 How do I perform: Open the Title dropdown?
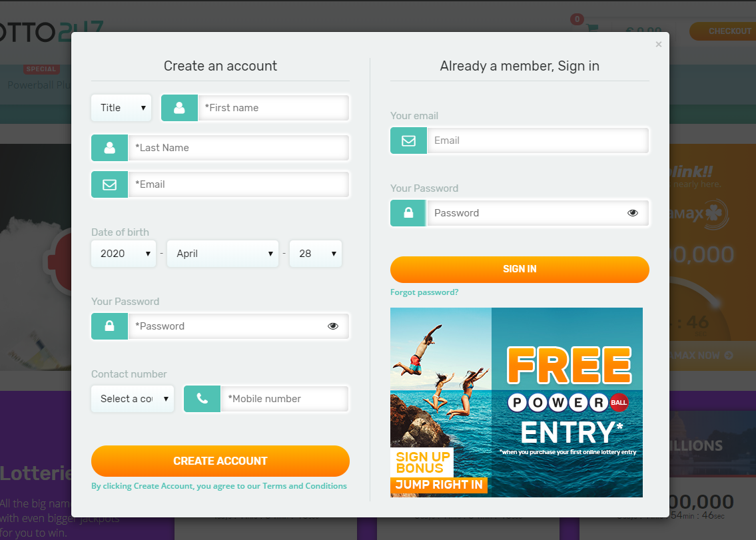tap(121, 107)
